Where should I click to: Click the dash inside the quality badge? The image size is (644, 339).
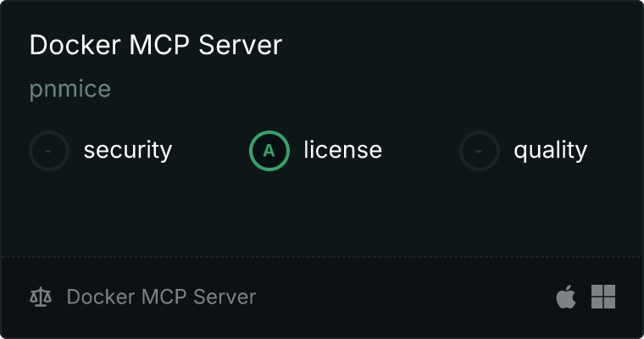[x=479, y=151]
